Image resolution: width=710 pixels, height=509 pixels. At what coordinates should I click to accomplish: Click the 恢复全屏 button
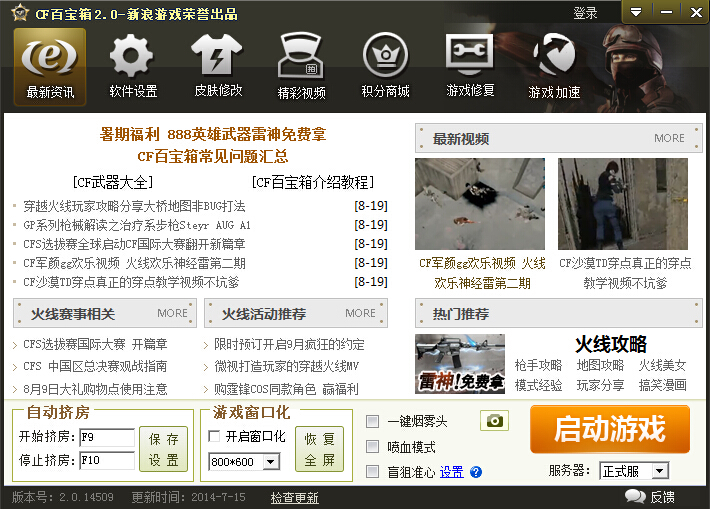click(319, 449)
